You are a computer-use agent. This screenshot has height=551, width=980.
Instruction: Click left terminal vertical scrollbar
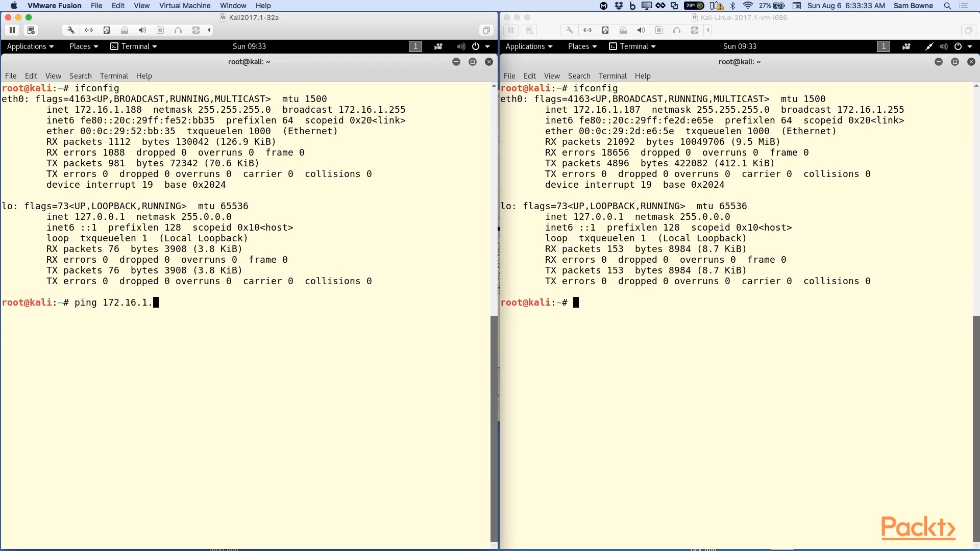[494, 429]
